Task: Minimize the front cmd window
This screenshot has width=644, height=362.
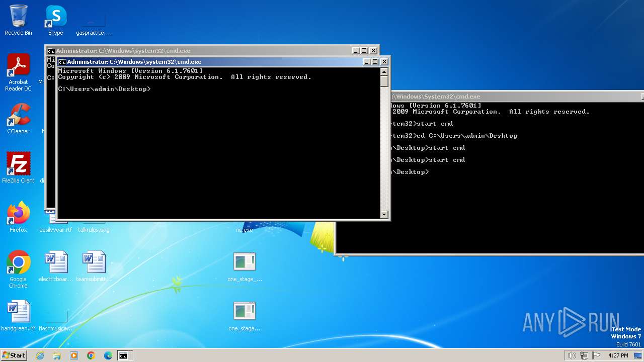Action: pyautogui.click(x=366, y=62)
